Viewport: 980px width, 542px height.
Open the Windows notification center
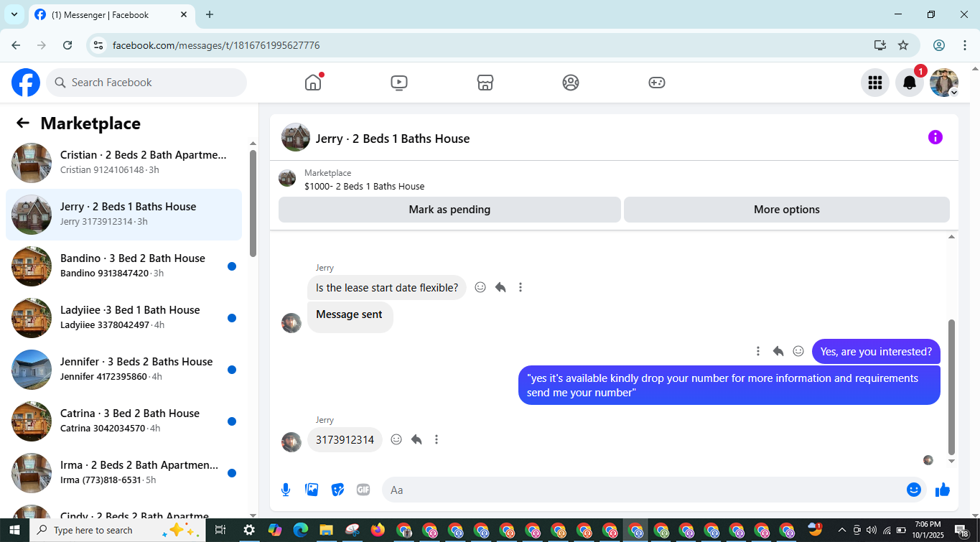[x=963, y=531]
